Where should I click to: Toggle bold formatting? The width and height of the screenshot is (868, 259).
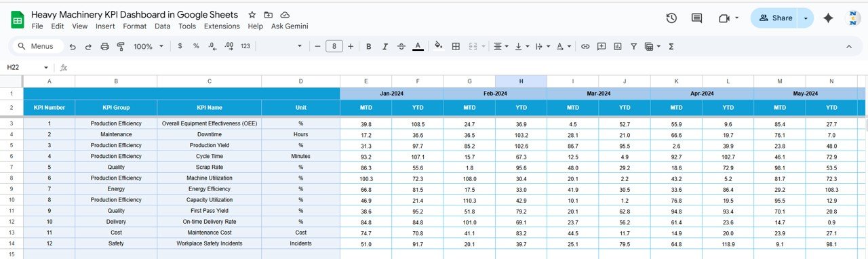pos(369,46)
